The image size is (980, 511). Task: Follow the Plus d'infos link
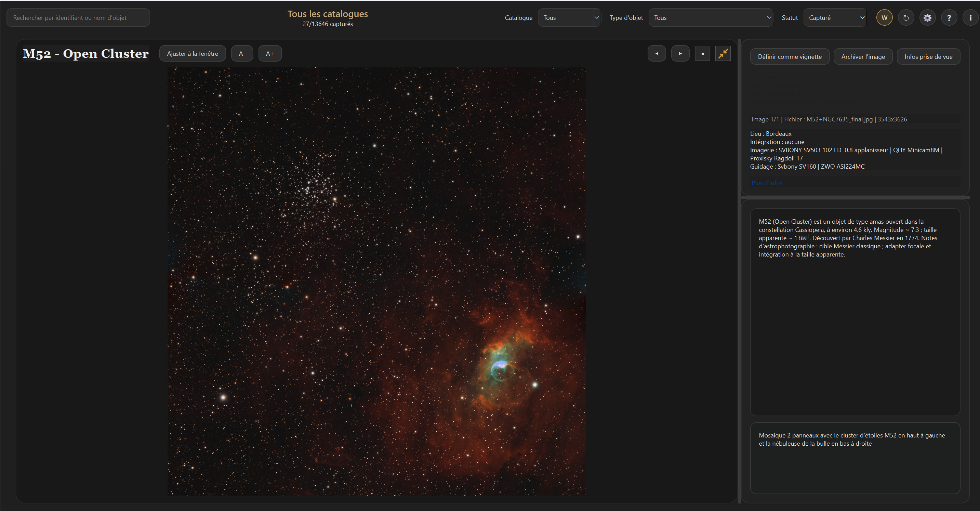coord(767,183)
